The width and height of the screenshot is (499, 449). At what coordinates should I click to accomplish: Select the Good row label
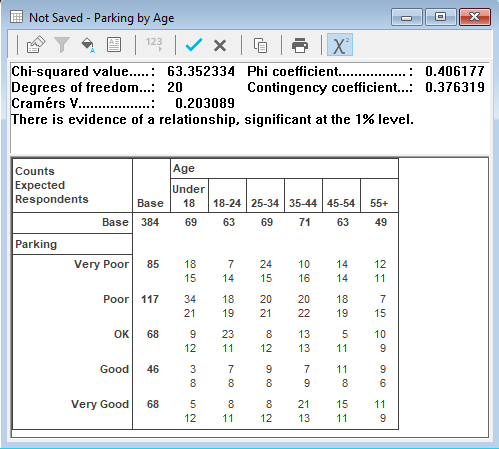pyautogui.click(x=114, y=369)
